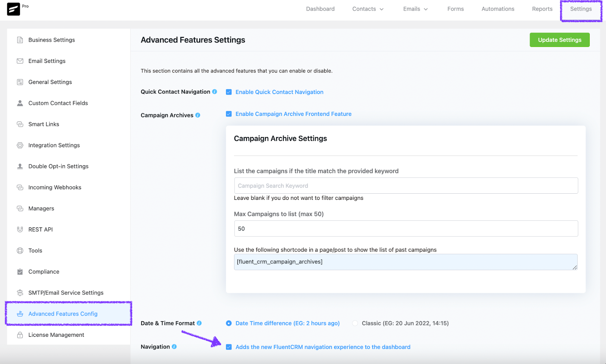Go to the Reports menu
This screenshot has width=606, height=364.
[x=542, y=9]
